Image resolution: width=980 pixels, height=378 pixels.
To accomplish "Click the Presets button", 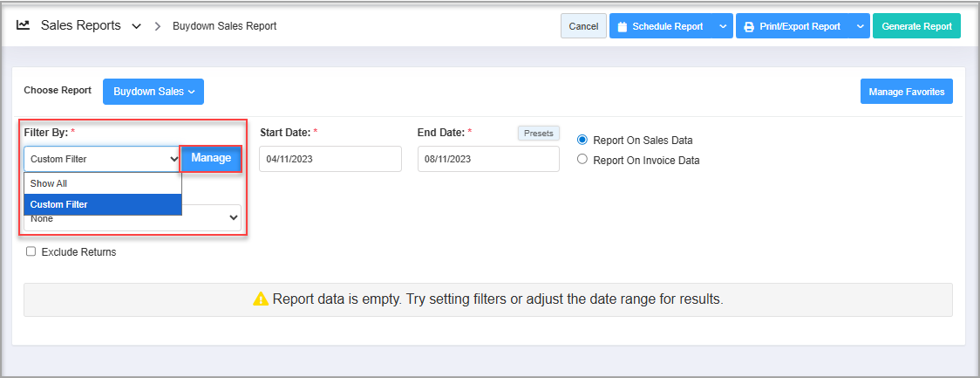I will pos(538,134).
